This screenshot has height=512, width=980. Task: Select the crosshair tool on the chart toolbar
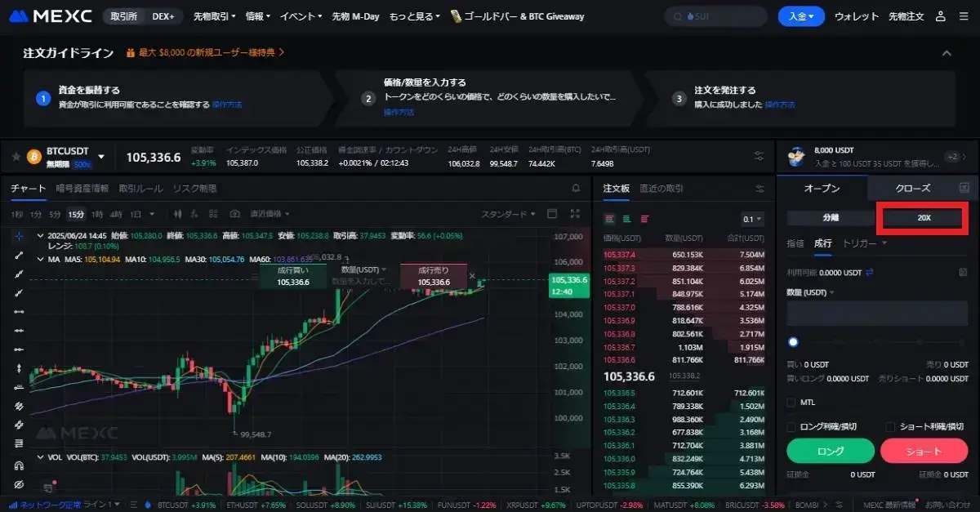(x=18, y=237)
